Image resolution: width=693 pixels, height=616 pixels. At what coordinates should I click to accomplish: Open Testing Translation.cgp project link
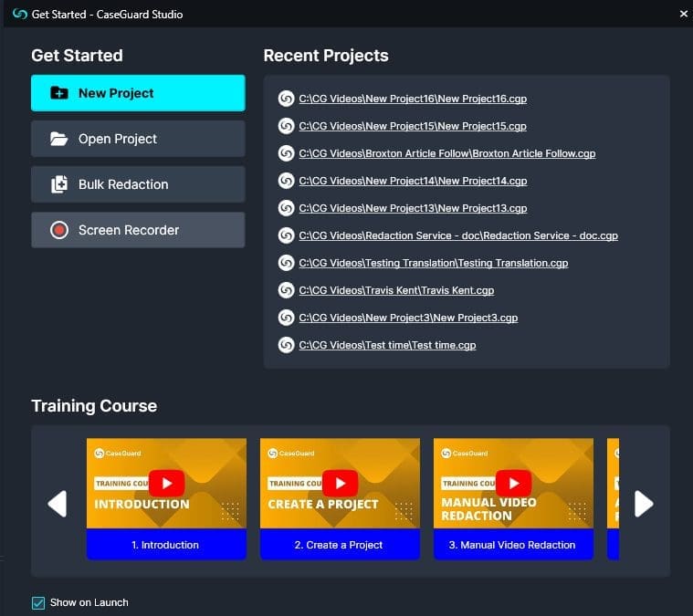(434, 263)
